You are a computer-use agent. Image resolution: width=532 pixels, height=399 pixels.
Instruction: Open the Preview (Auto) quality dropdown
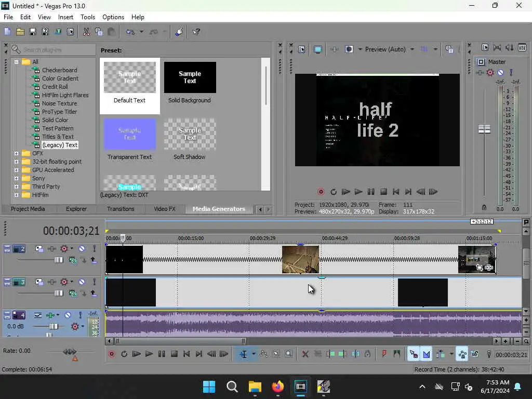(390, 49)
